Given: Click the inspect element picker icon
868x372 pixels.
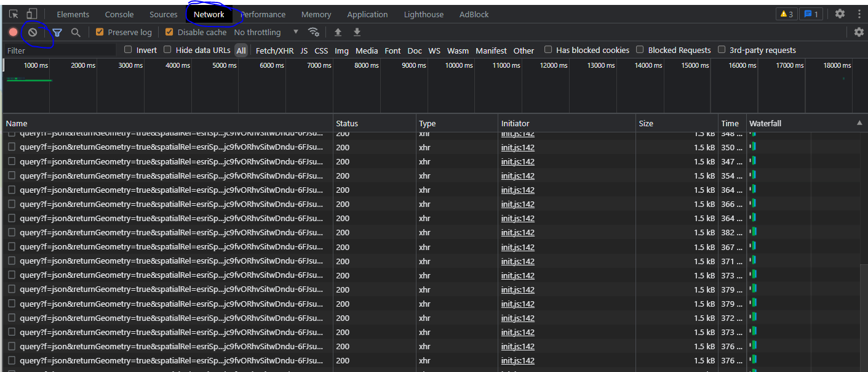Looking at the screenshot, I should coord(14,14).
